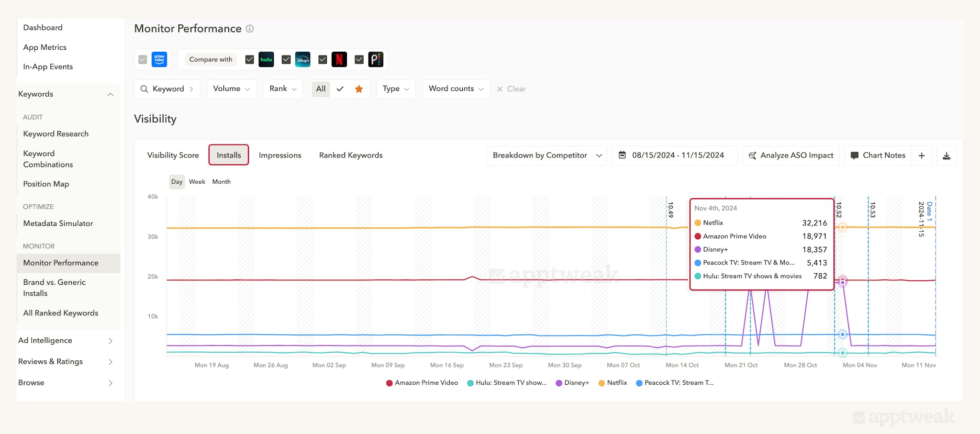Uncheck the Netflix comparison checkbox

click(322, 59)
